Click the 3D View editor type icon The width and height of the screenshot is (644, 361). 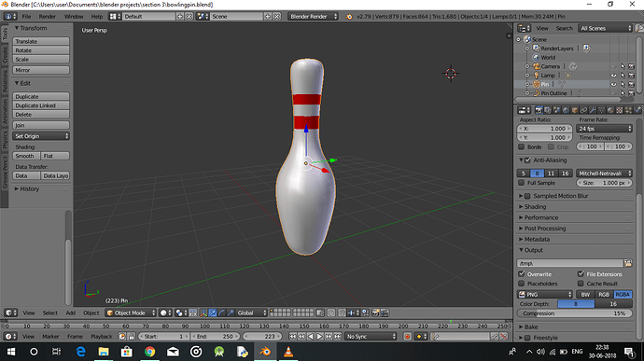(10, 312)
